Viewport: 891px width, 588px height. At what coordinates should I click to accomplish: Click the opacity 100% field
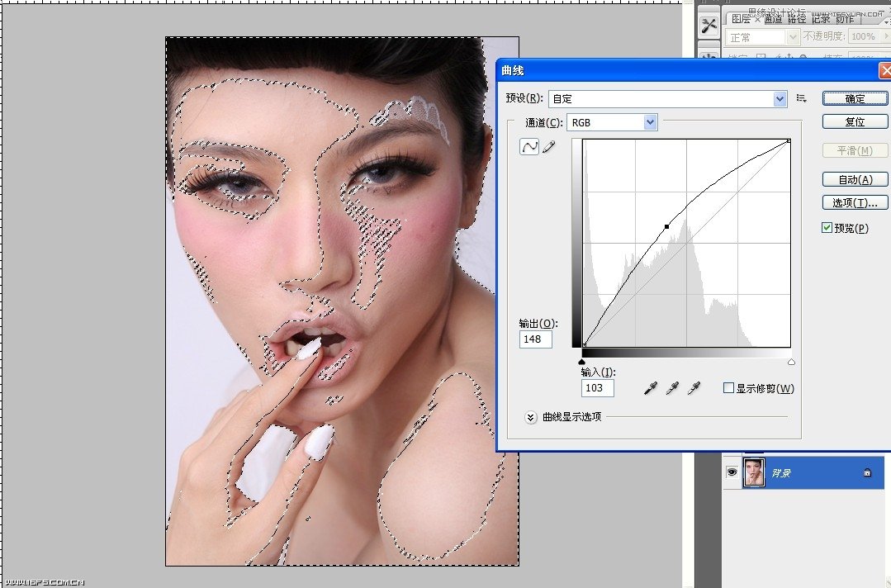pos(863,36)
